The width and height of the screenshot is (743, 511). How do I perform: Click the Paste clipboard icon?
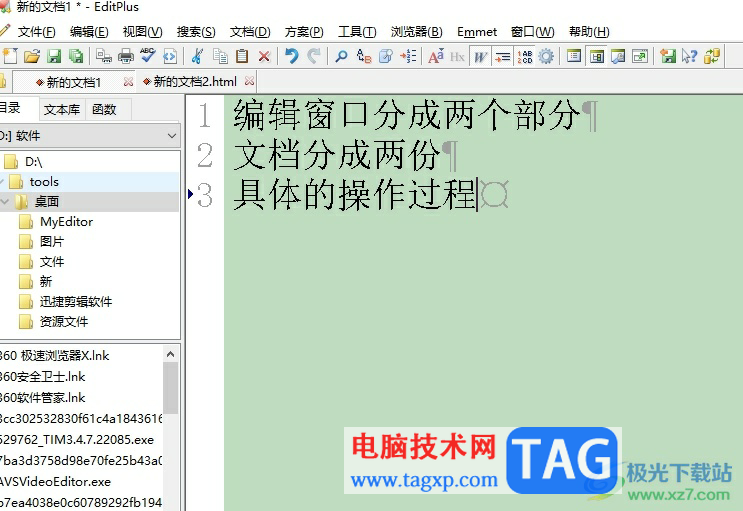point(242,56)
